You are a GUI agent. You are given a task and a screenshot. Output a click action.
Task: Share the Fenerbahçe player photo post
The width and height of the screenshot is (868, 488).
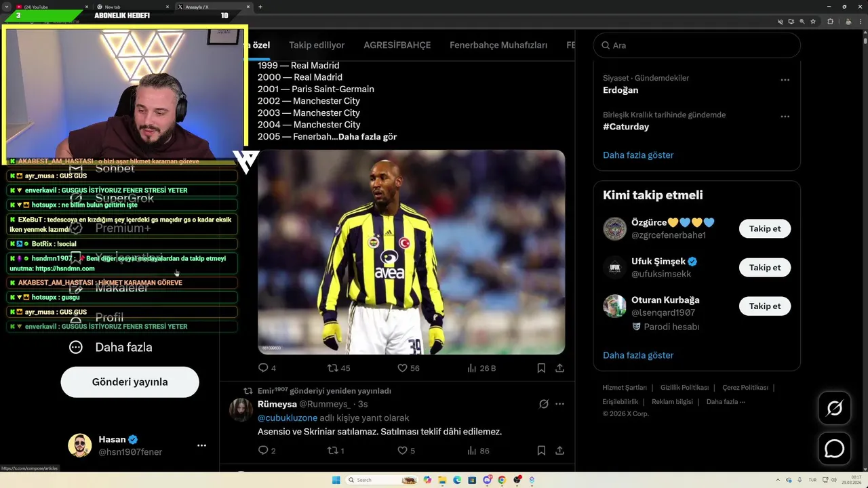(x=559, y=368)
